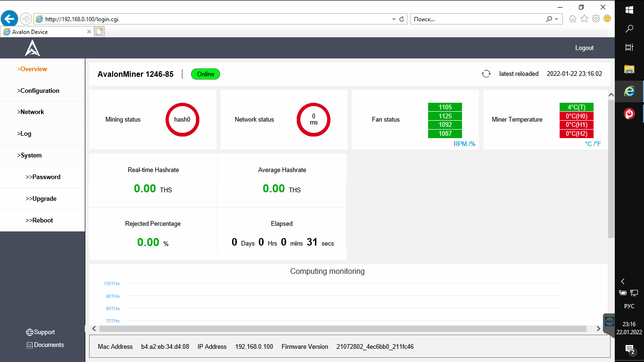The height and width of the screenshot is (362, 644).
Task: Click the Avalon logo in header
Action: (x=33, y=48)
